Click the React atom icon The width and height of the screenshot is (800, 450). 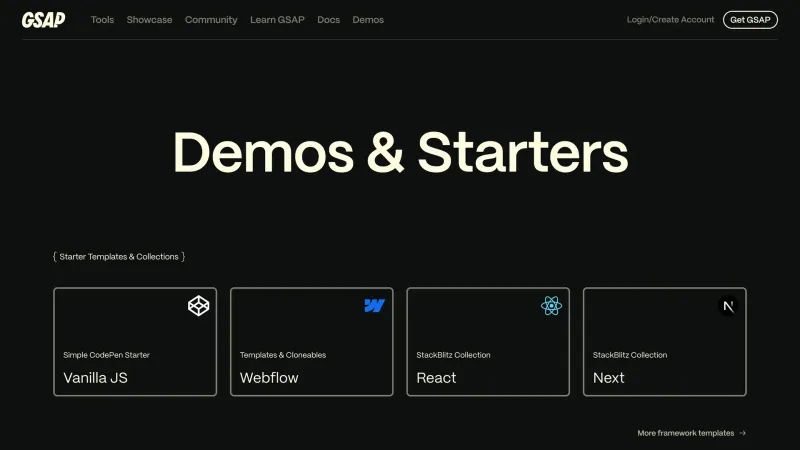pyautogui.click(x=551, y=306)
